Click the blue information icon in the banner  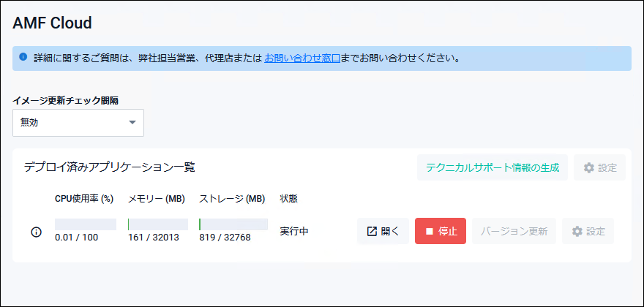pos(23,56)
